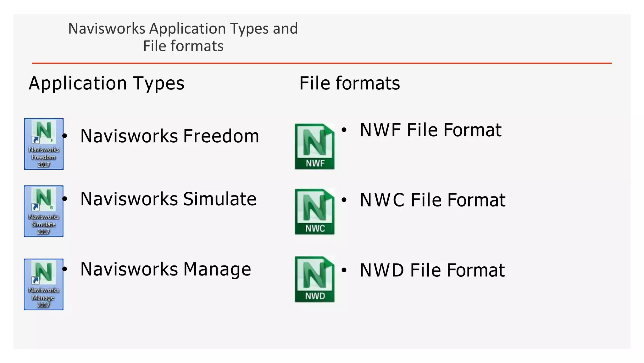Open the Navisworks Freedom 2017 shortcut icon
The height and width of the screenshot is (363, 644).
click(44, 144)
